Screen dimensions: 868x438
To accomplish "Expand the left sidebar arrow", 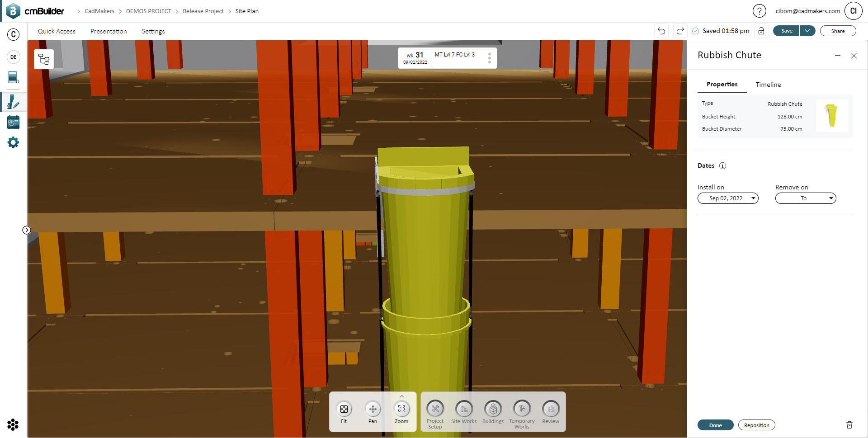I will coord(27,230).
